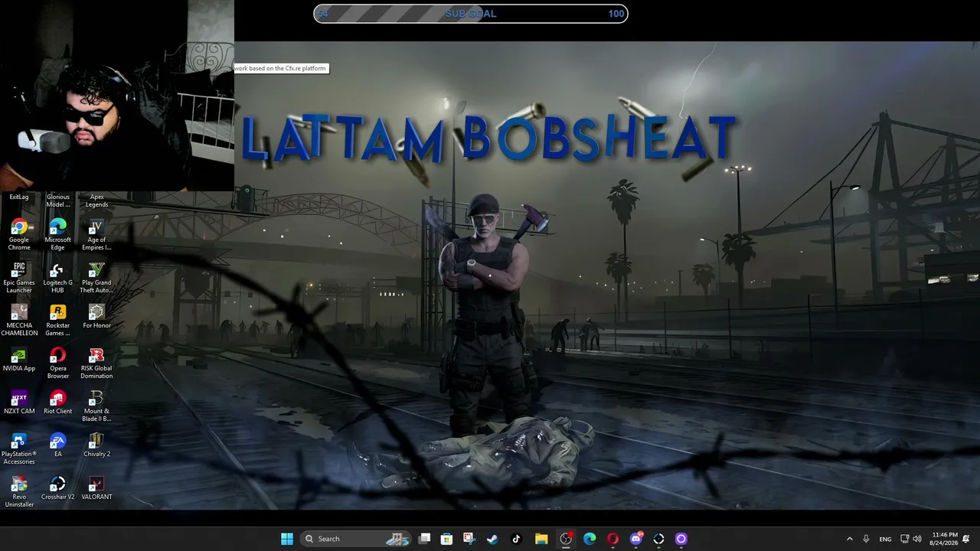The height and width of the screenshot is (551, 980).
Task: Select the MECCHA CHAMELEON desktop icon
Action: point(19,321)
